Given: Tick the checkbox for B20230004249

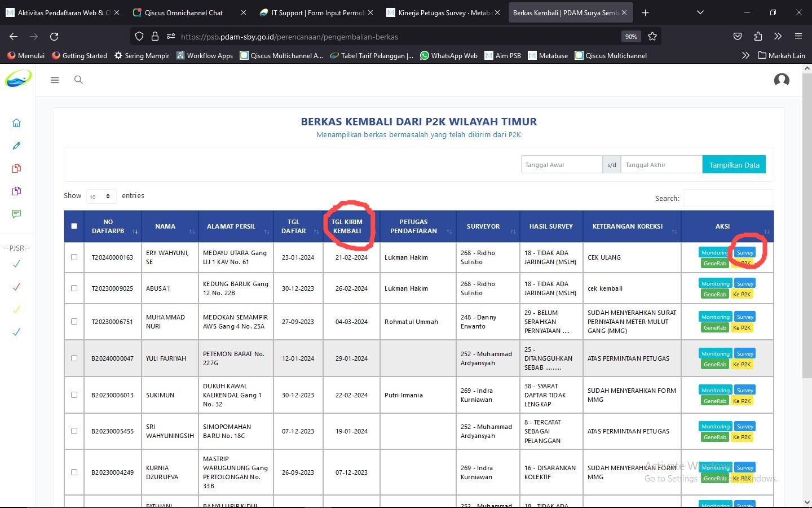Looking at the screenshot, I should (x=74, y=472).
